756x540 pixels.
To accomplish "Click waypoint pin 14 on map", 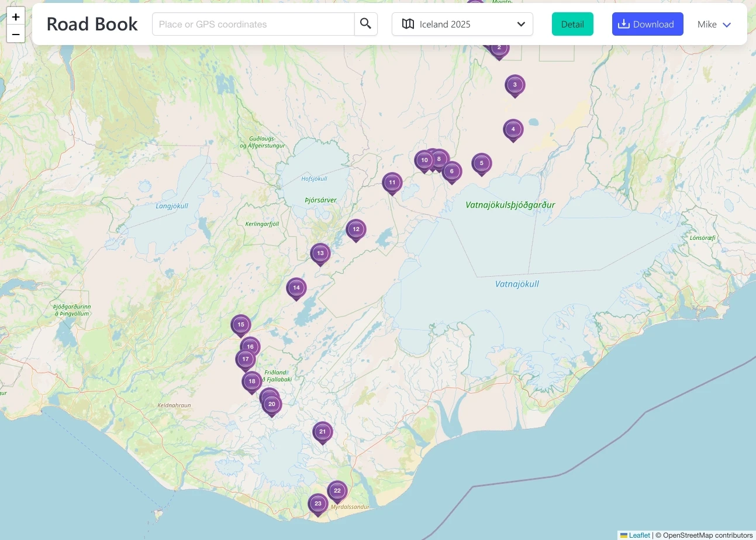I will click(296, 287).
